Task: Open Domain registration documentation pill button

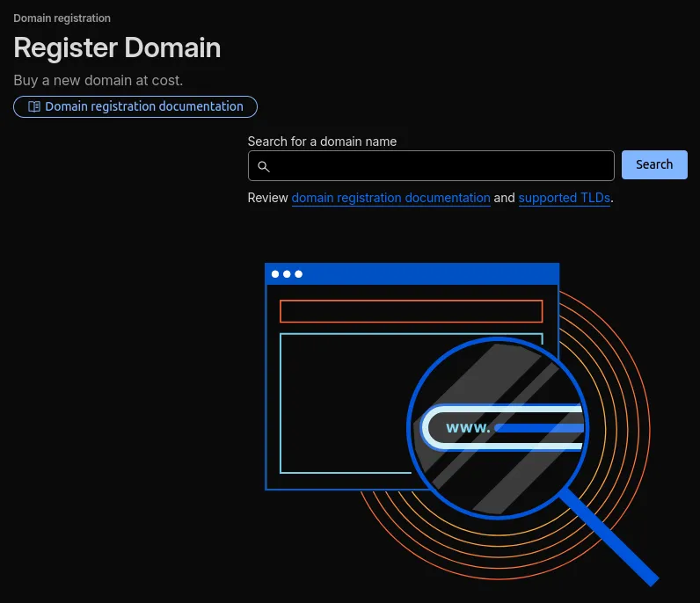Action: (135, 106)
